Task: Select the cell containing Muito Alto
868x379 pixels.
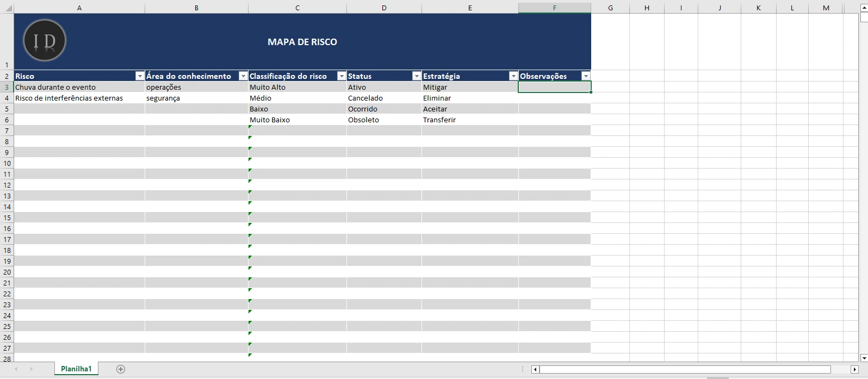Action: click(297, 87)
